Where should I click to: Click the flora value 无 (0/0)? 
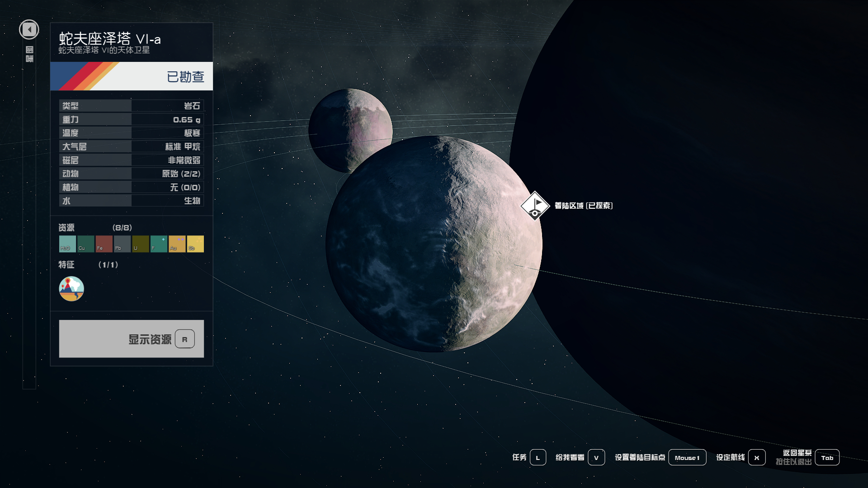pos(185,187)
